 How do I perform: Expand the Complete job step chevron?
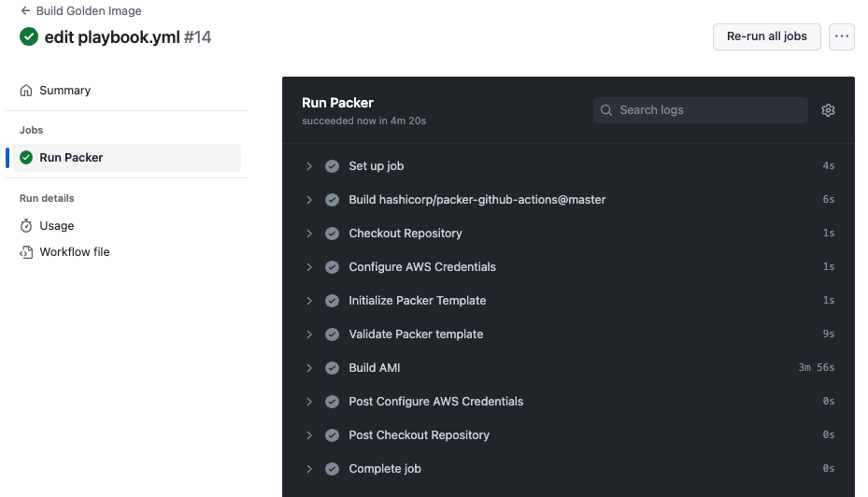(x=309, y=469)
